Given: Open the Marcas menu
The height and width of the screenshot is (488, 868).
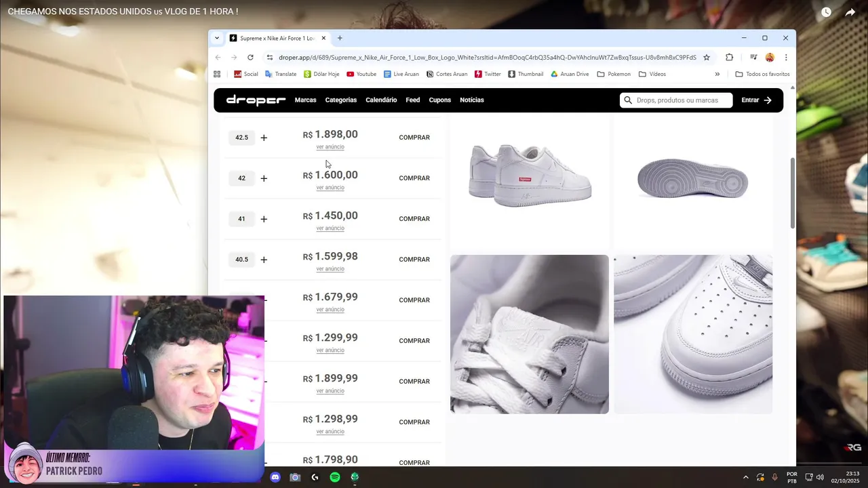Looking at the screenshot, I should (x=305, y=100).
